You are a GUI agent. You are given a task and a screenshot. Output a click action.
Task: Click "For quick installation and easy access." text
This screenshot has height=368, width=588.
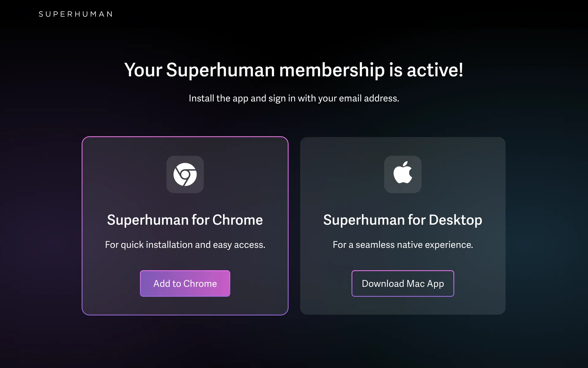[x=185, y=245]
